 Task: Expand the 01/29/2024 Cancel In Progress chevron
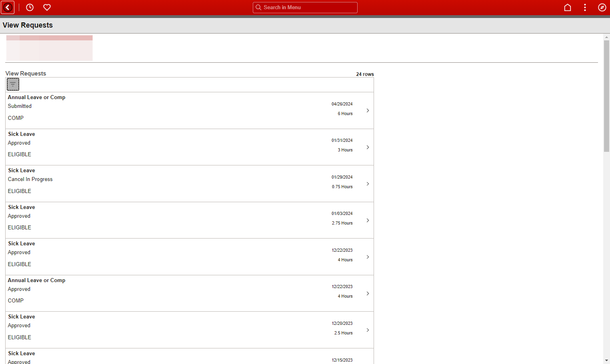[x=368, y=184]
